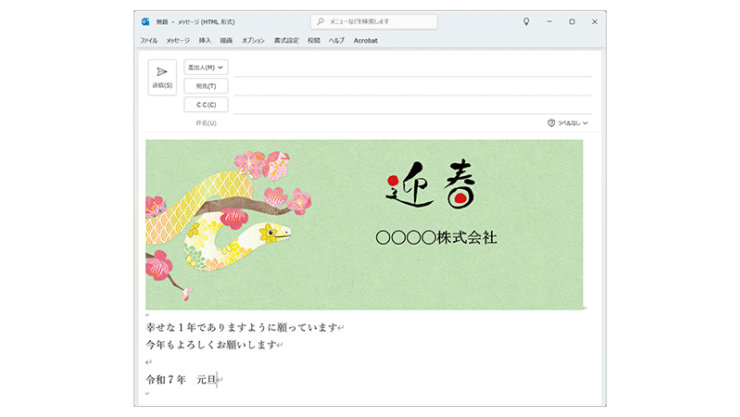Switch to the メッセージ tab

[177, 40]
